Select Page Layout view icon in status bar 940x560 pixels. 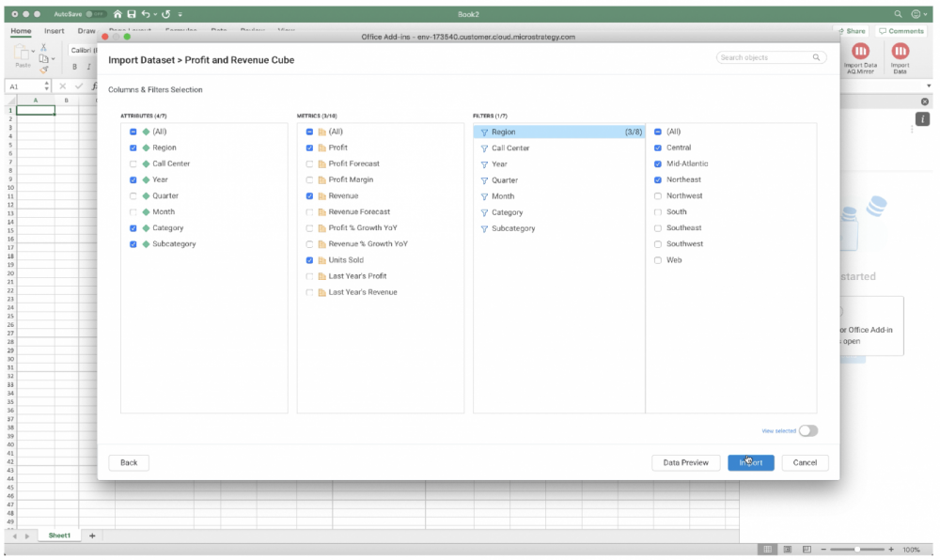[788, 550]
